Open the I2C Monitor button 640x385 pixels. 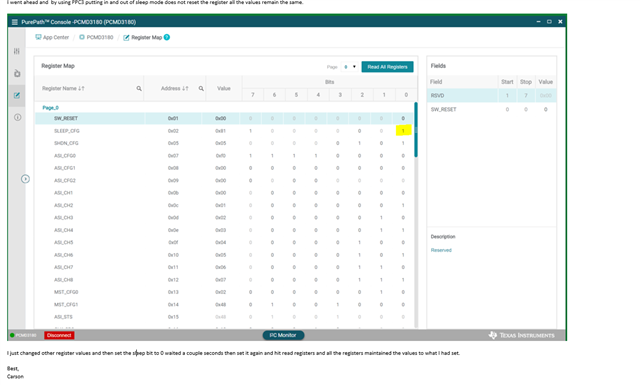283,335
